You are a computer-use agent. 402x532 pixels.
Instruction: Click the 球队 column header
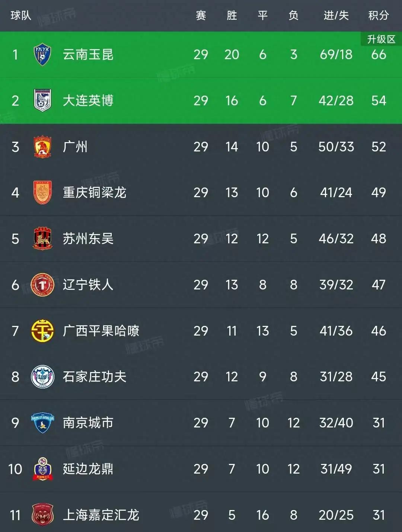pos(21,16)
